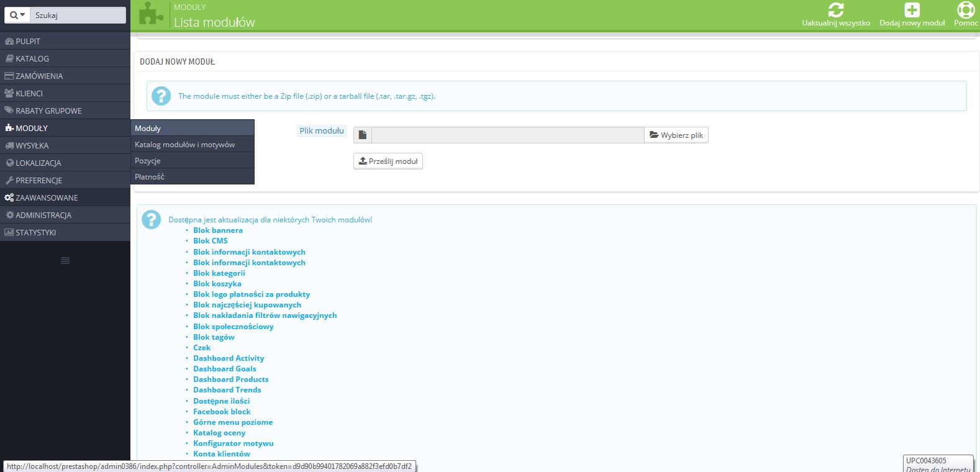980x472 pixels.
Task: Click the Uaktualnij wszystko refresh icon
Action: click(836, 10)
